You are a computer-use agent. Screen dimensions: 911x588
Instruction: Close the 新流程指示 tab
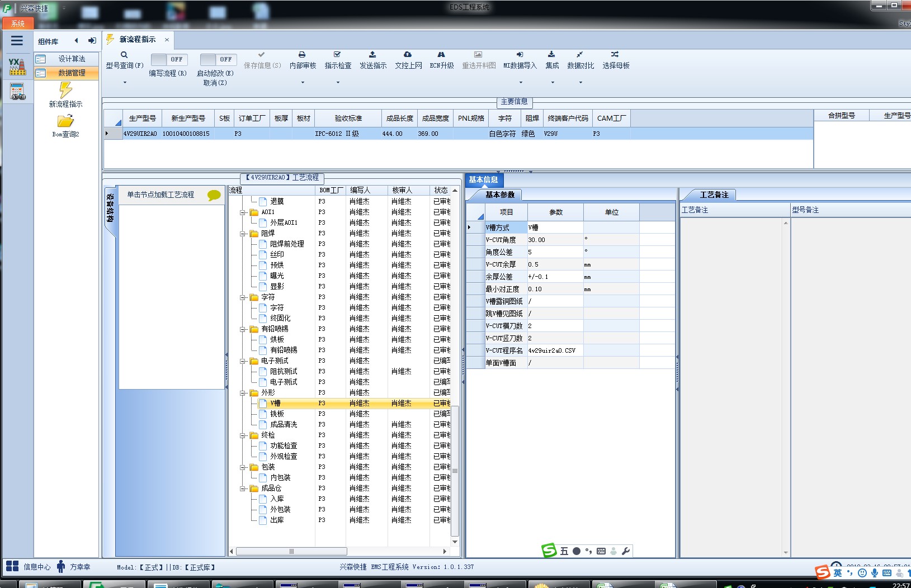tap(167, 40)
